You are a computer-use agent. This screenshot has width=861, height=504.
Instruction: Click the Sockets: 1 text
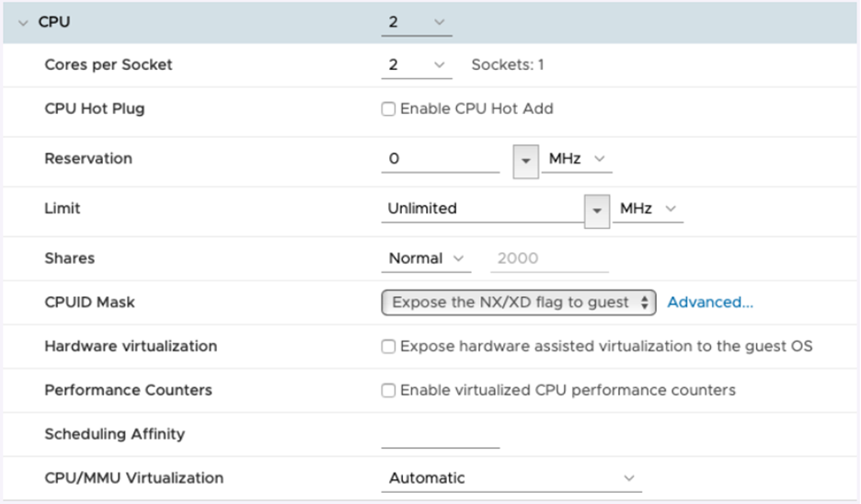click(508, 65)
